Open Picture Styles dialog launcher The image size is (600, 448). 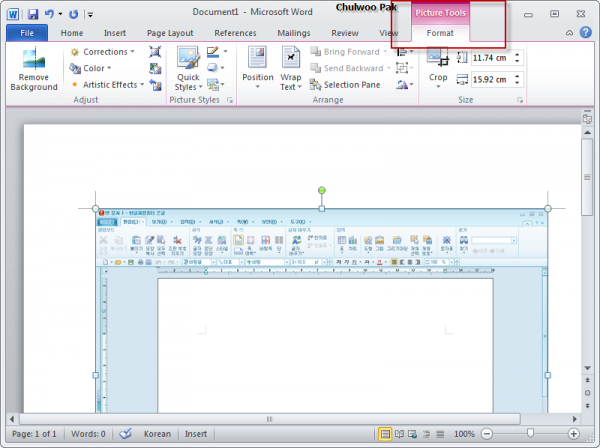[230, 100]
